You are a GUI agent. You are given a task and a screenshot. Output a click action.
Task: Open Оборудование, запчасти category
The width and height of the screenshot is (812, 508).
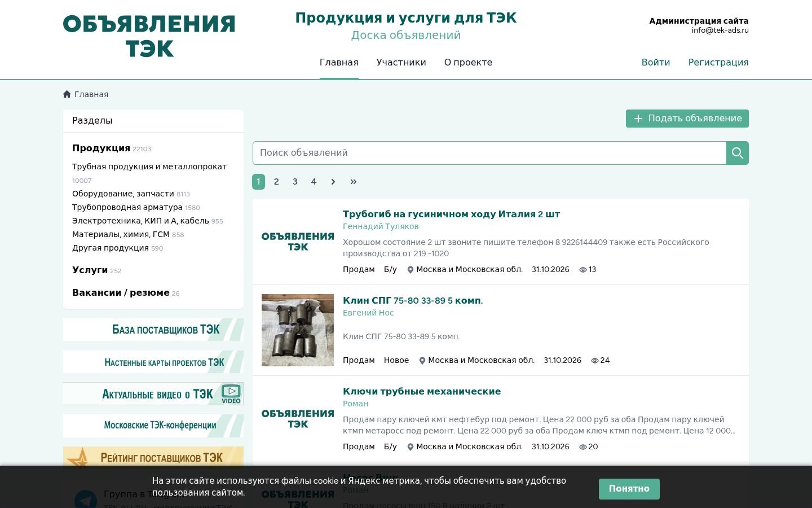click(123, 194)
